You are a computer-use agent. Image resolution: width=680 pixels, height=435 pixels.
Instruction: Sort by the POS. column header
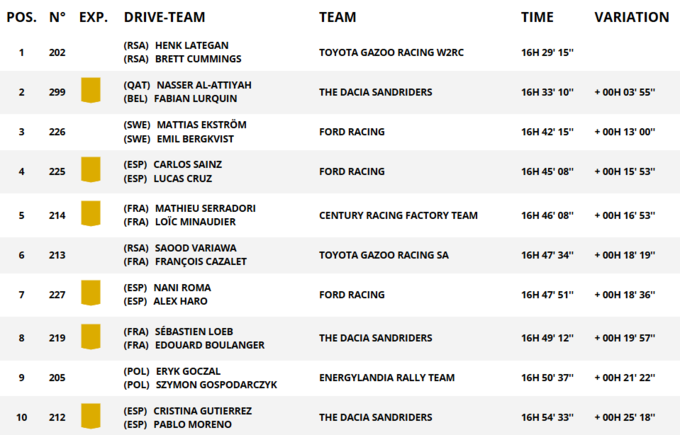(x=21, y=17)
